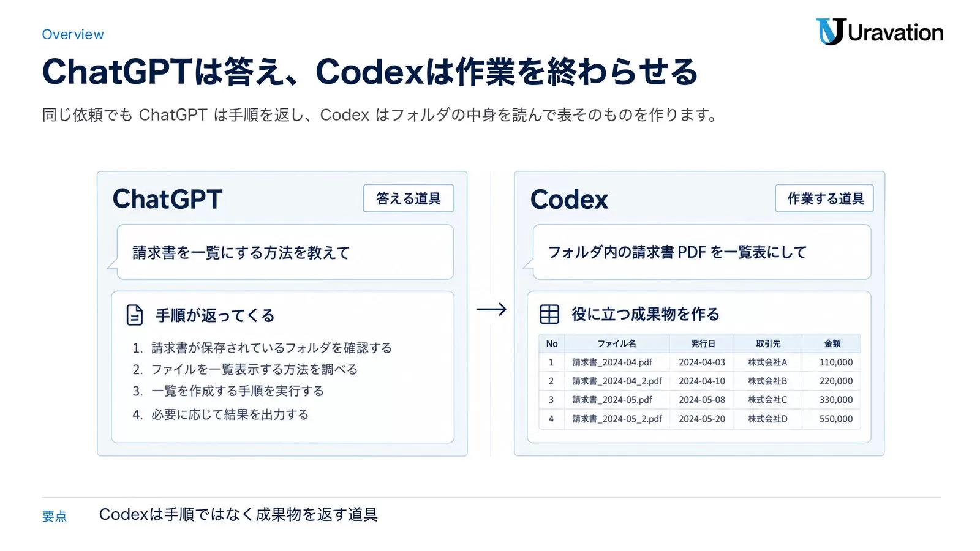Click the document icon beside 手順が返ってくる
Viewport: 980px width, 551px height.
(134, 315)
